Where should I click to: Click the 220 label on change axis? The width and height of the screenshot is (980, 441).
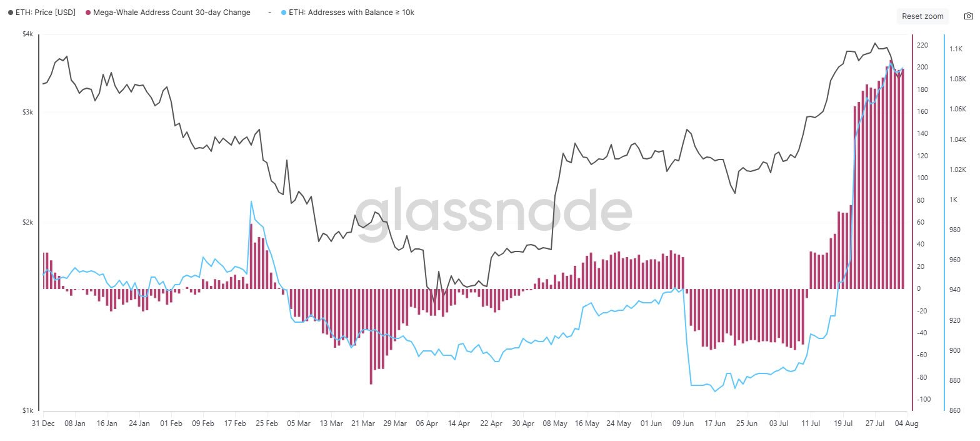pyautogui.click(x=923, y=45)
